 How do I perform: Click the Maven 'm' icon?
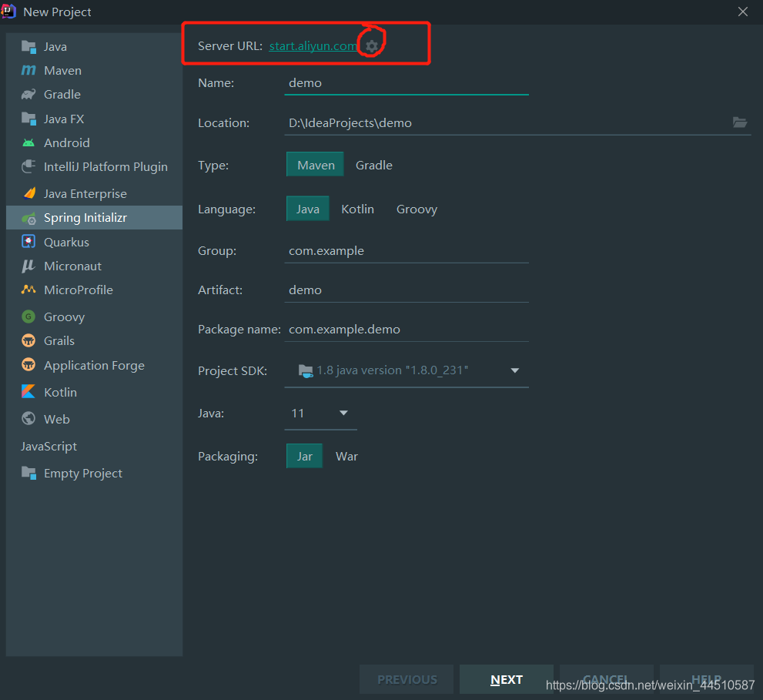(28, 71)
